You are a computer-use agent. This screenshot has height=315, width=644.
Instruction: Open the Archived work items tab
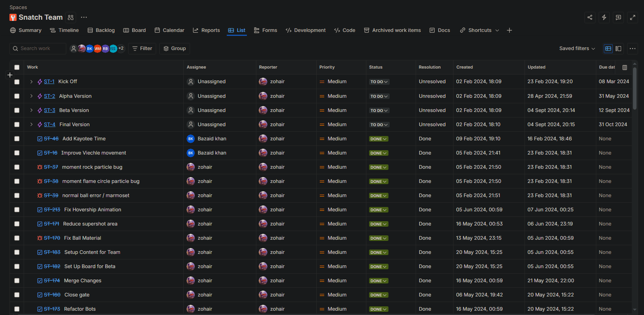pos(392,30)
